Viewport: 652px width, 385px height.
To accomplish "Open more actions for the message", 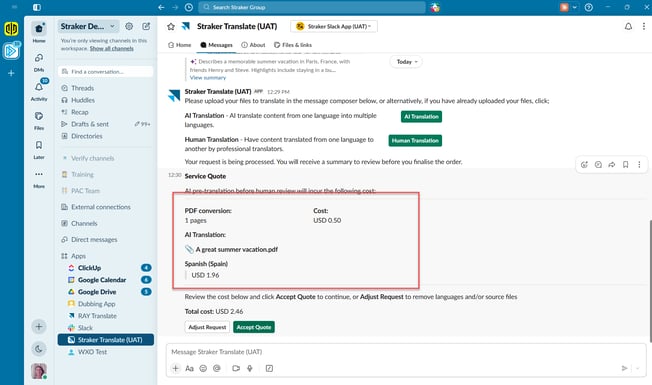I will 639,165.
